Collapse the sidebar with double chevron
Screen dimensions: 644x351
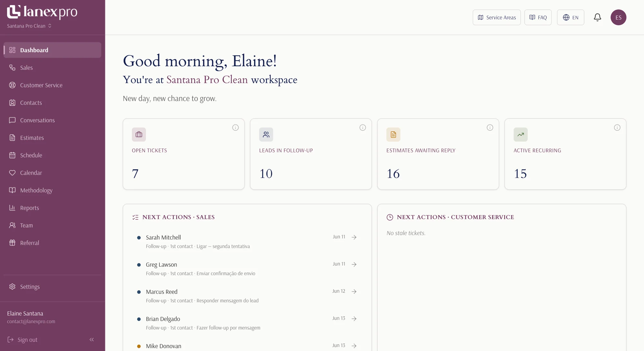[x=92, y=340]
